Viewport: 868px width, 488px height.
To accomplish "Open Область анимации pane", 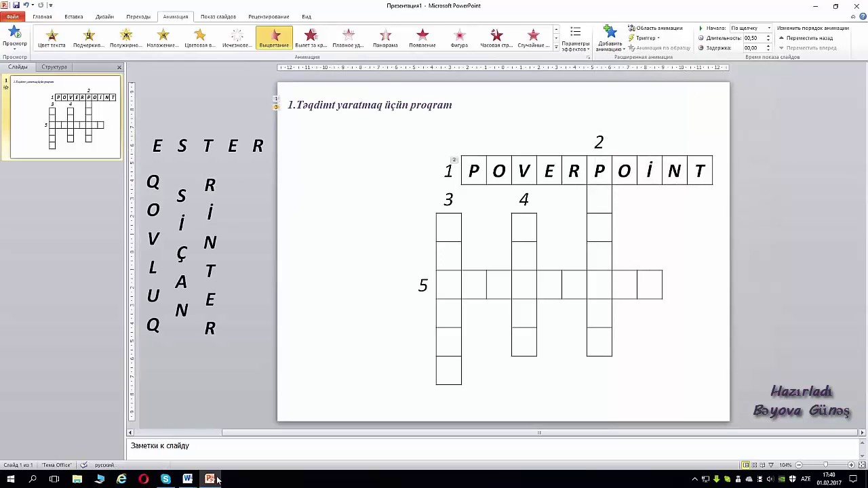I will coord(655,28).
